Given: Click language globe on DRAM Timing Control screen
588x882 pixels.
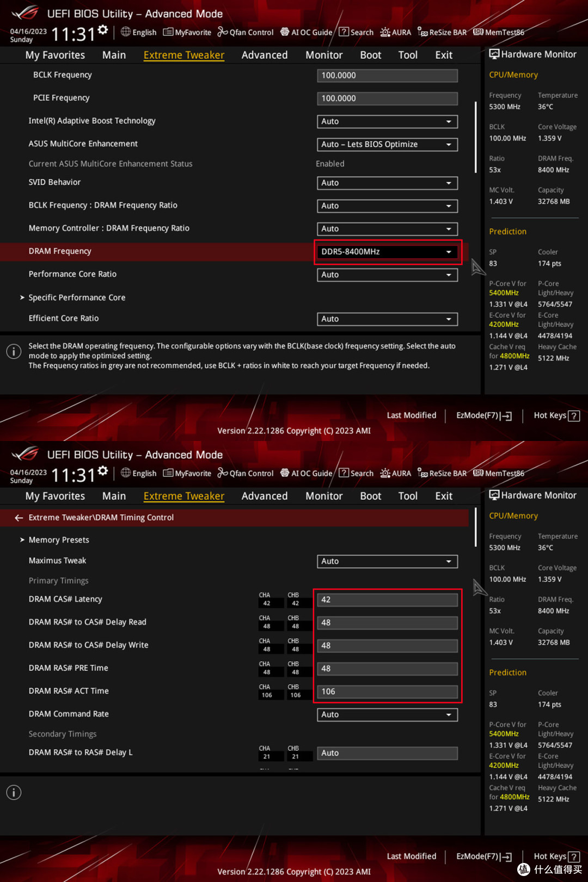Looking at the screenshot, I should click(x=126, y=473).
